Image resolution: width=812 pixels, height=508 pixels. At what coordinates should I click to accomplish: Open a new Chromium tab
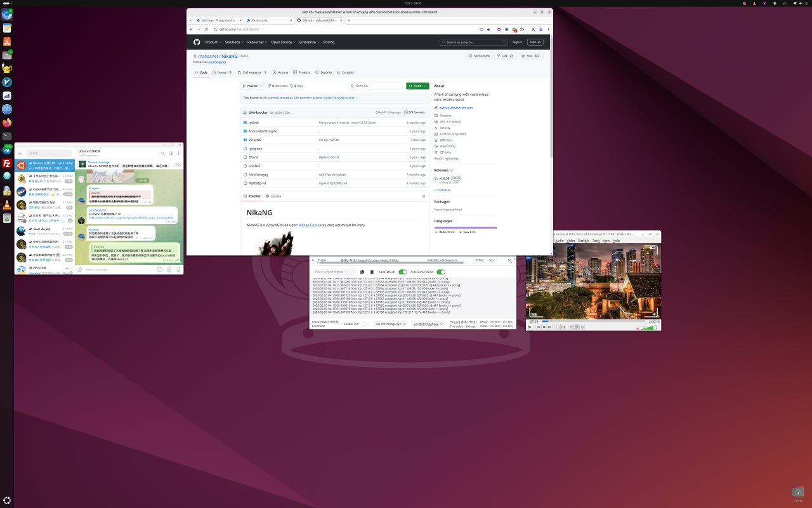click(x=348, y=20)
